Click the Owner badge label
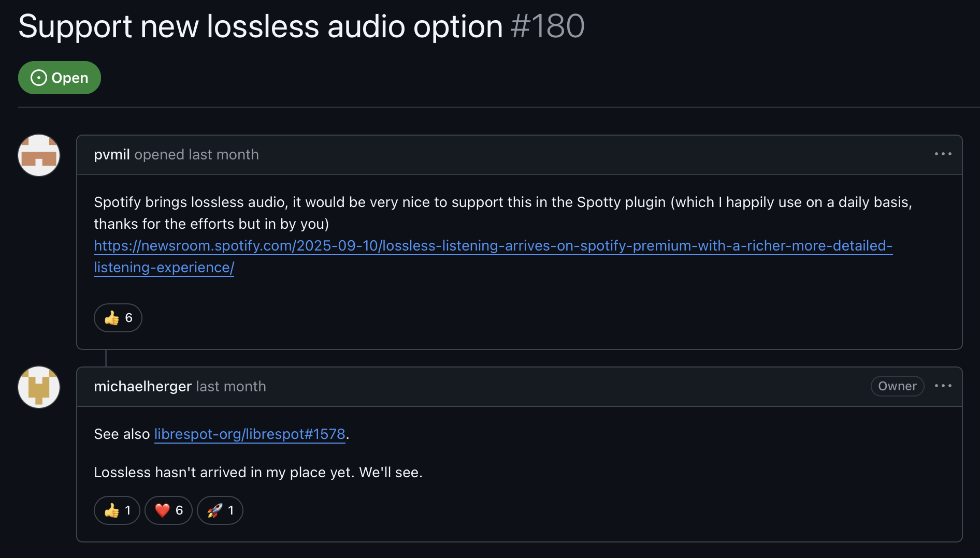Image resolution: width=980 pixels, height=558 pixels. [897, 386]
